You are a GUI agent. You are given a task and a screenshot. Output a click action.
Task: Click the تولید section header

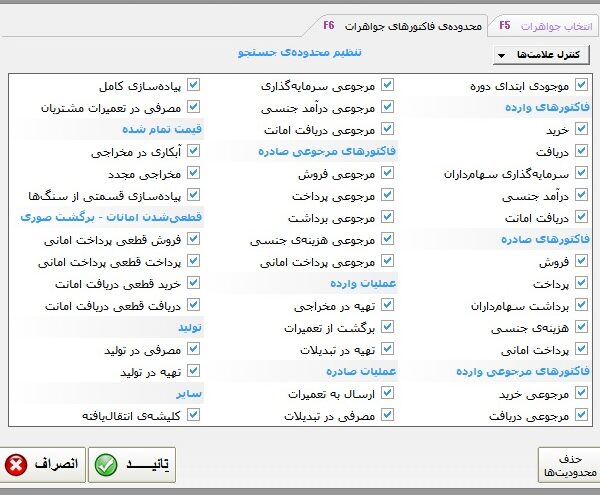pyautogui.click(x=190, y=327)
